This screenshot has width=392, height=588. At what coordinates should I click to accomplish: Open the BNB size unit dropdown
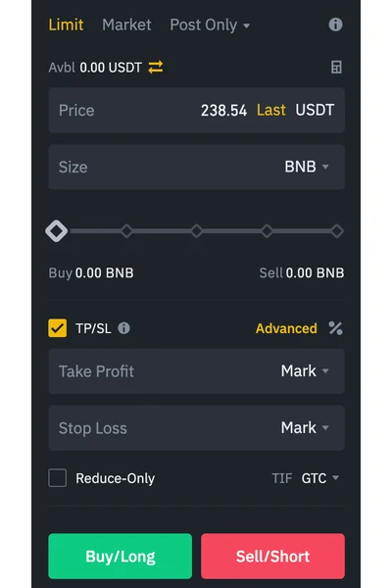pyautogui.click(x=307, y=167)
